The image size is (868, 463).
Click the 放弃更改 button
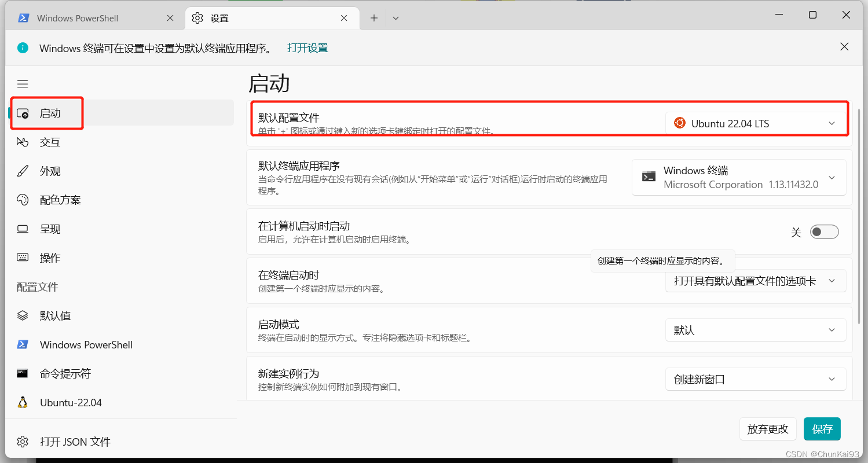(x=768, y=429)
